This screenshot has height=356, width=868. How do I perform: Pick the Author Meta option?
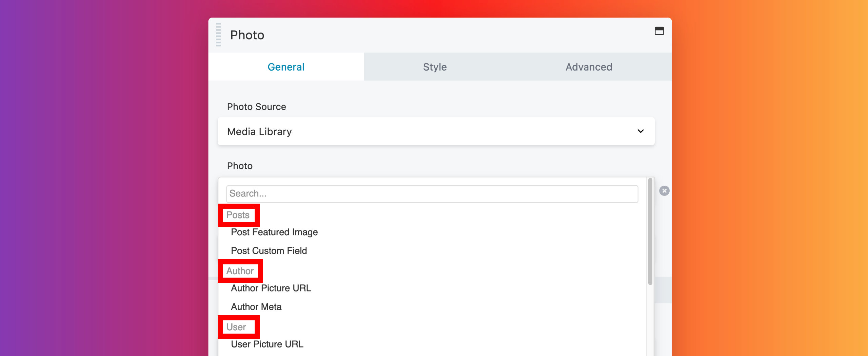(256, 307)
